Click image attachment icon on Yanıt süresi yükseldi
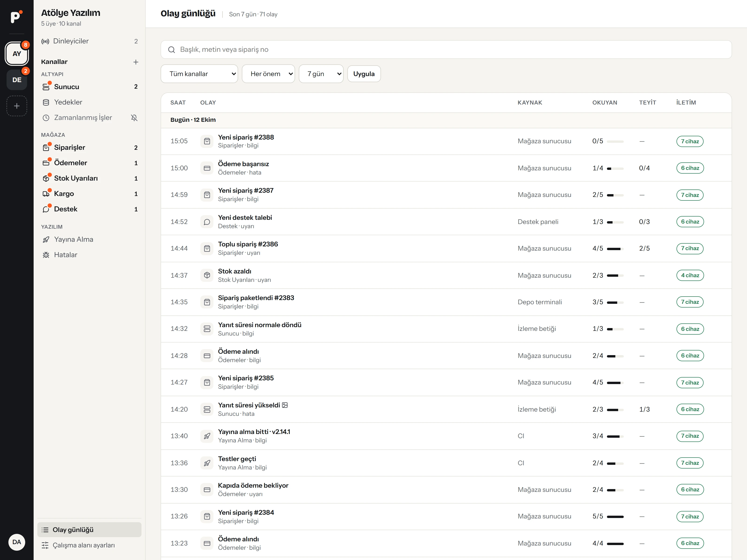 click(x=285, y=405)
